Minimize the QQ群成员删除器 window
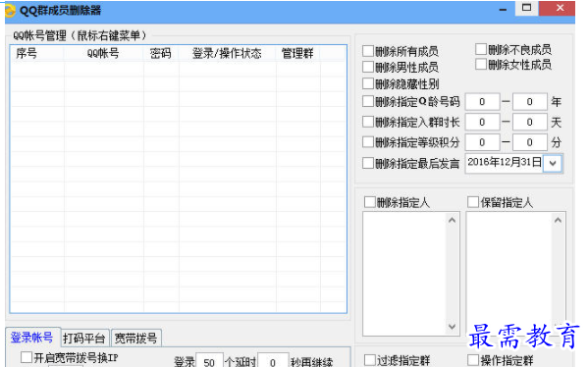Screen dimensions: 588x367 coord(503,9)
